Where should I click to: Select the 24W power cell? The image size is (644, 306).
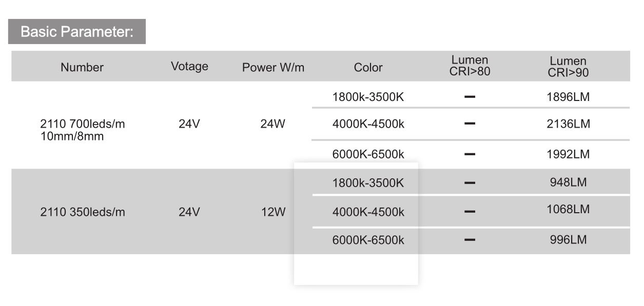coord(272,124)
